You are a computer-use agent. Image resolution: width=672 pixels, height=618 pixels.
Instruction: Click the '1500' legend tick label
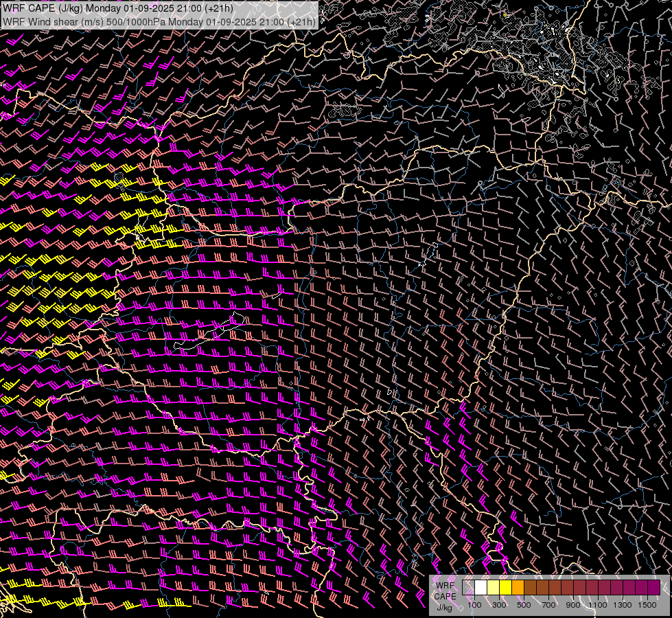pyautogui.click(x=647, y=605)
